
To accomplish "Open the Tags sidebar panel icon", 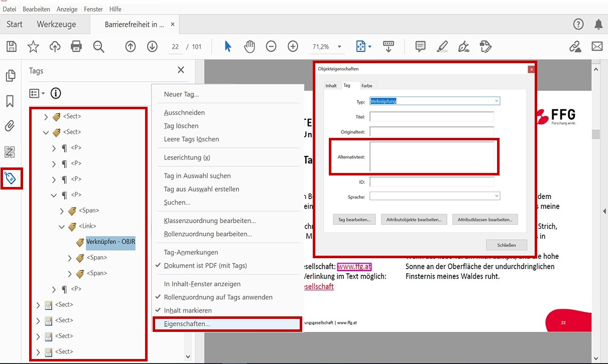I will [10, 177].
